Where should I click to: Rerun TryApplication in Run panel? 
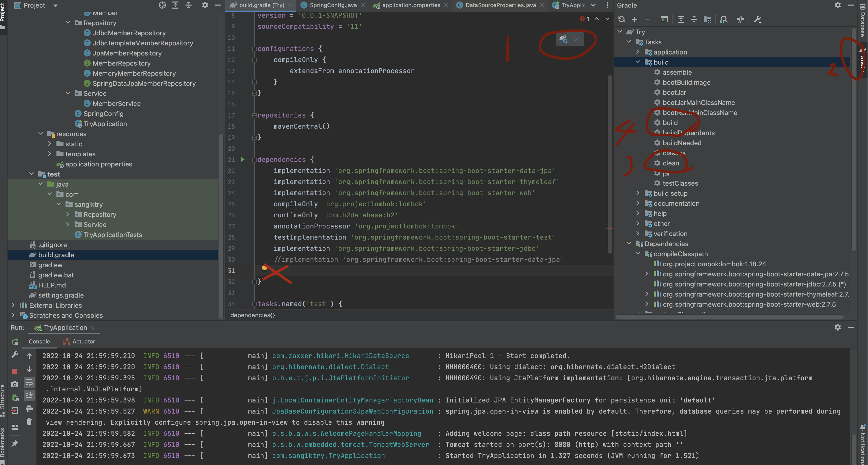[x=14, y=342]
